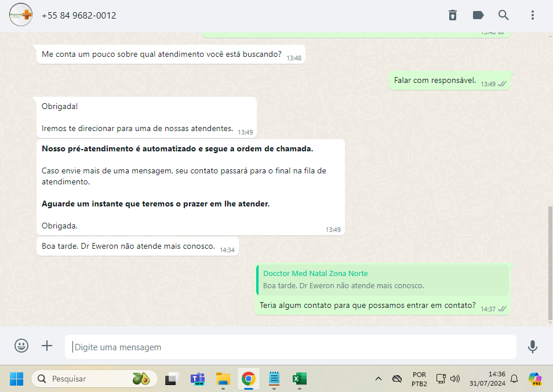Click the label tag icon in header
This screenshot has width=553, height=392.
point(478,15)
